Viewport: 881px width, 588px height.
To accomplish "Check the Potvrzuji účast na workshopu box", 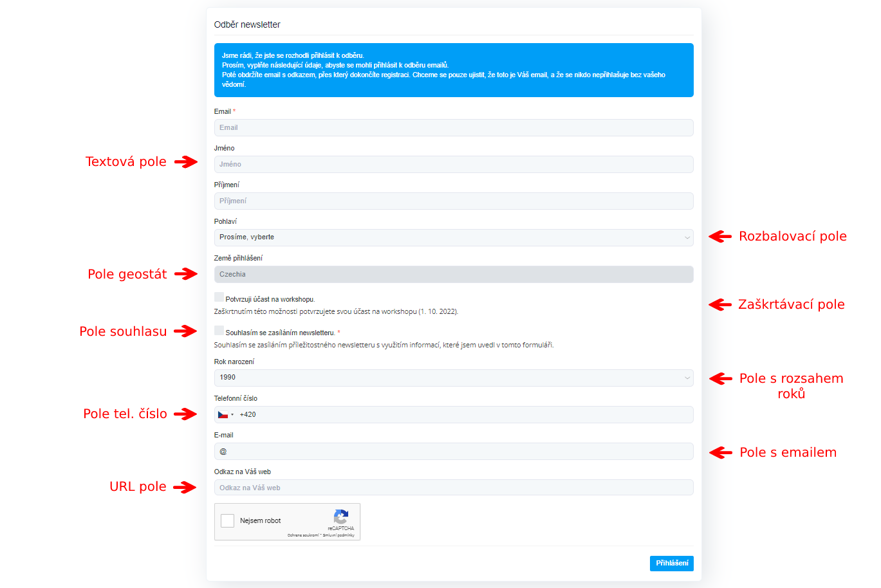I will pos(219,297).
